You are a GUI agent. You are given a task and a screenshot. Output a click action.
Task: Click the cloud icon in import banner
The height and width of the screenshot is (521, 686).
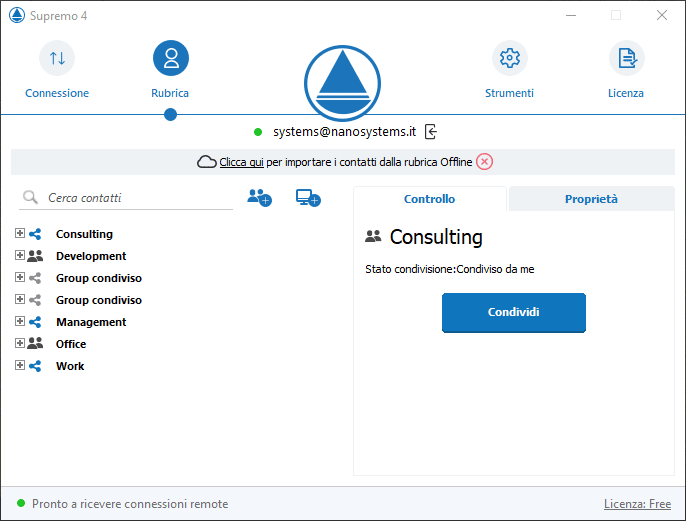click(x=206, y=162)
